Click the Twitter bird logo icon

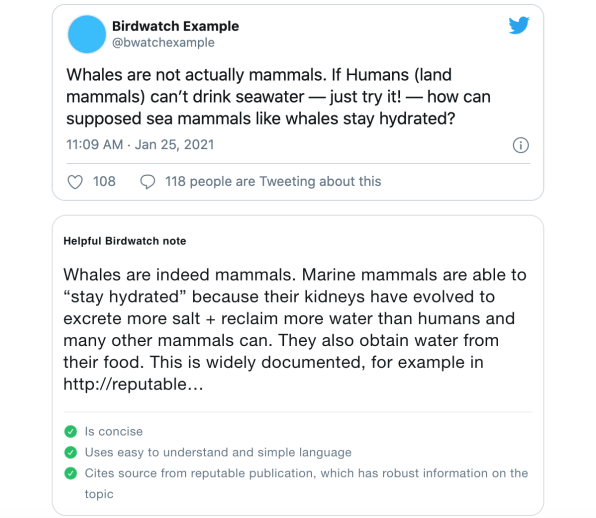[519, 25]
